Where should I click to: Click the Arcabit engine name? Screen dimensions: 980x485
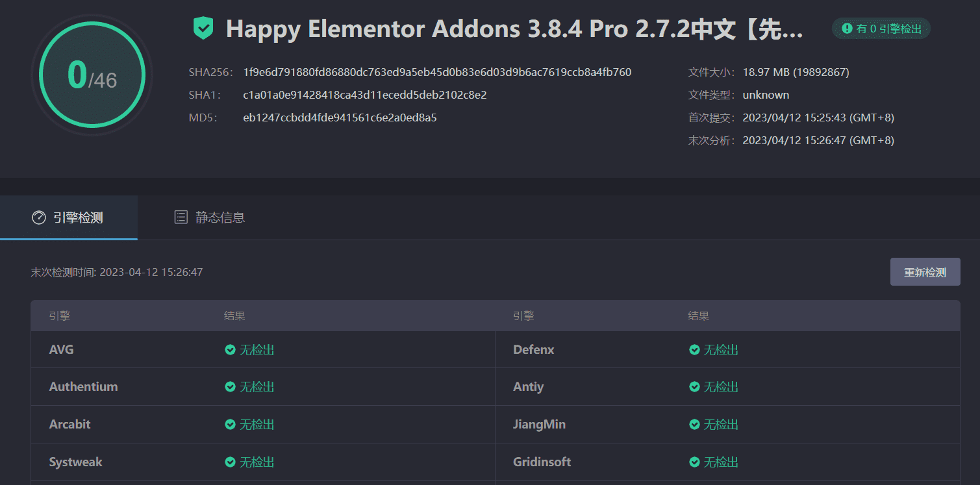pos(70,425)
